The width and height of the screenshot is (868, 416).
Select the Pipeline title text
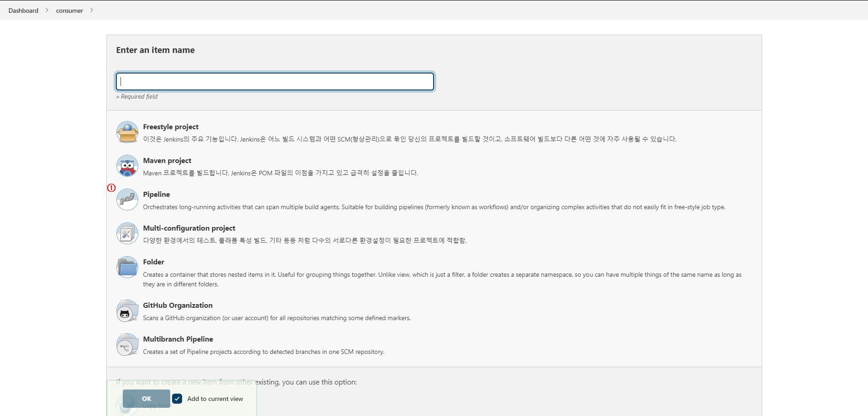click(x=157, y=195)
